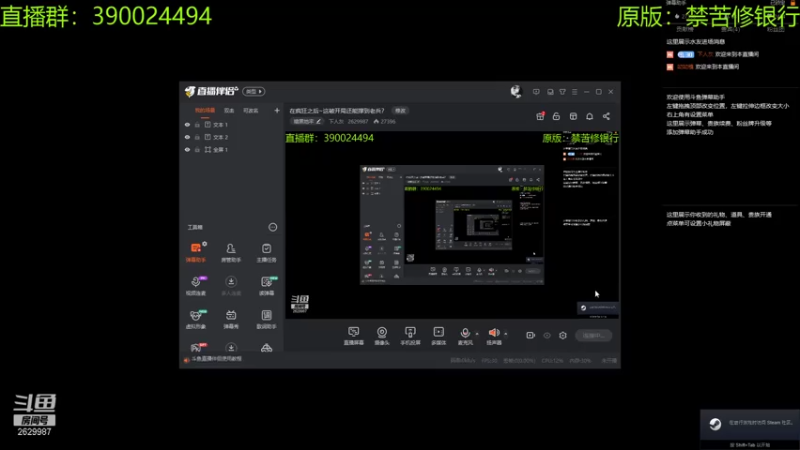Click the 斗鱼 房间号 logo in preview

[300, 303]
